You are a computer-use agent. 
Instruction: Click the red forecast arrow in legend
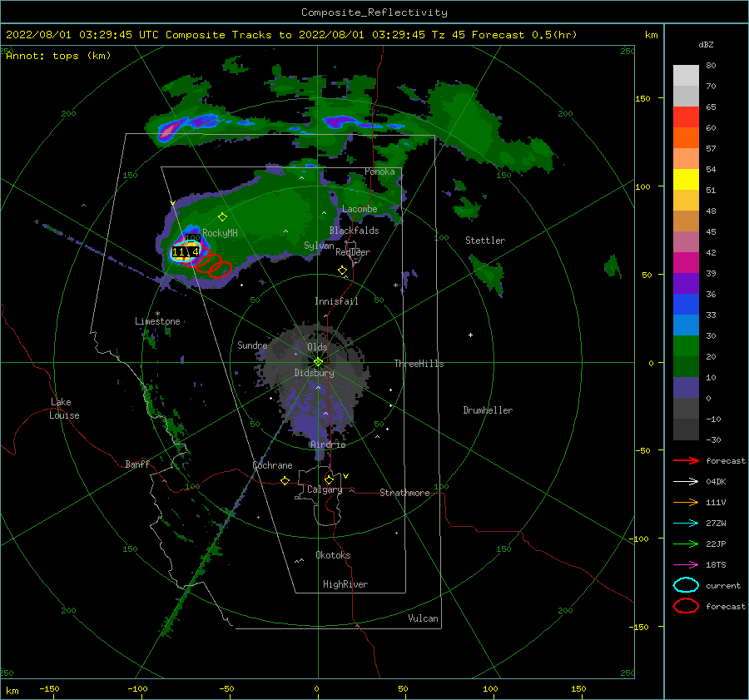click(x=686, y=460)
